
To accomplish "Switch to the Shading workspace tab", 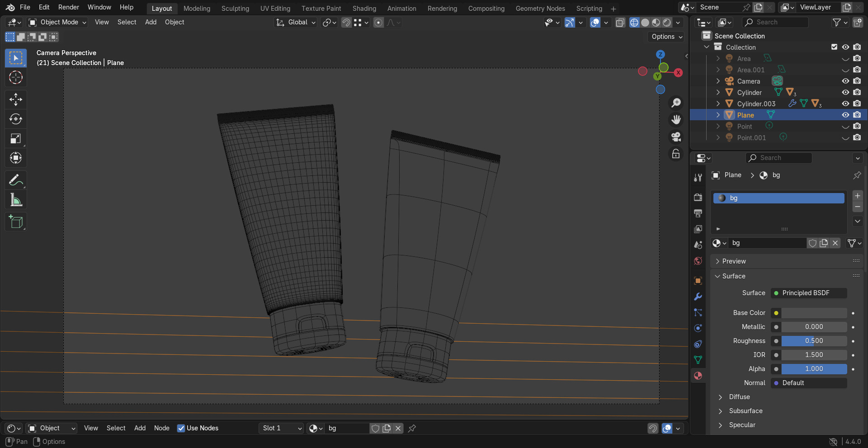I will point(364,9).
